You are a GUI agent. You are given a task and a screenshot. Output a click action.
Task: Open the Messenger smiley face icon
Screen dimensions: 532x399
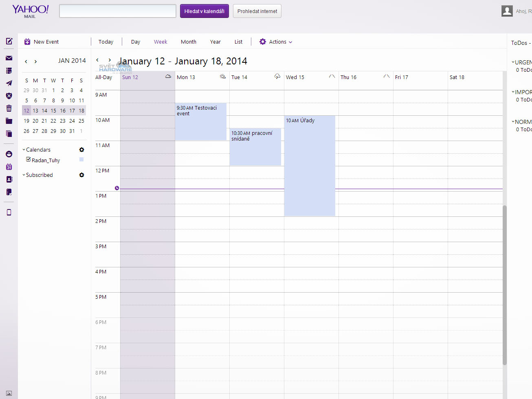coord(9,154)
